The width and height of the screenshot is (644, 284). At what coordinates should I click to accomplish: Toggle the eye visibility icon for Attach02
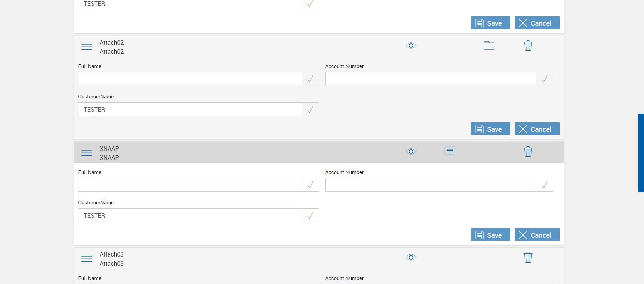click(411, 45)
